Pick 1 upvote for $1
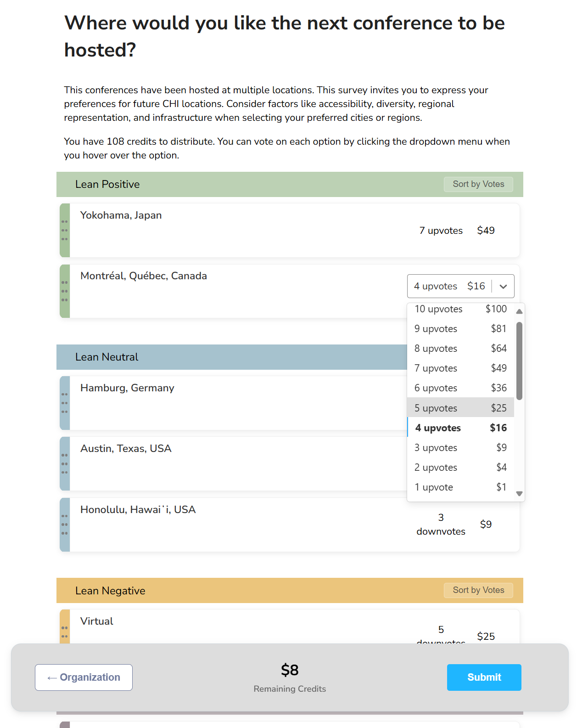 [x=460, y=487]
